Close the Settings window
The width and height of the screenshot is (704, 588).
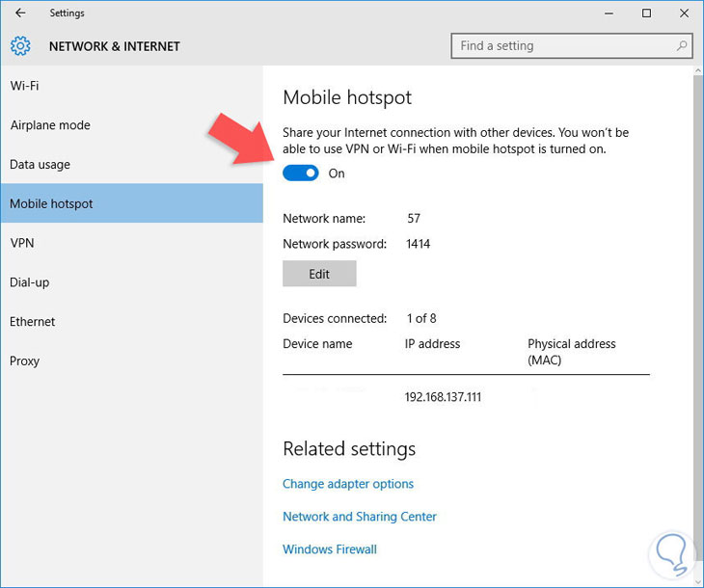click(x=684, y=13)
